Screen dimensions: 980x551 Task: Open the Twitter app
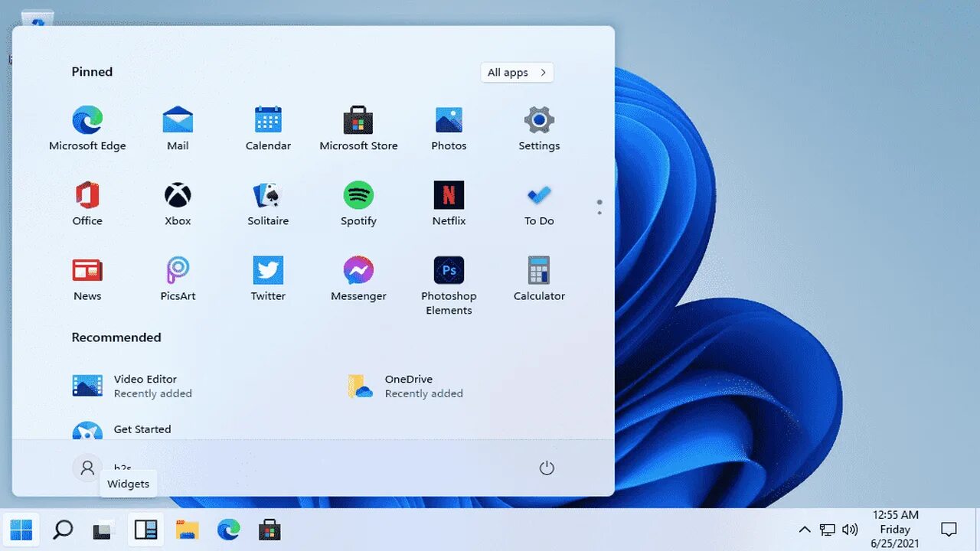(268, 279)
